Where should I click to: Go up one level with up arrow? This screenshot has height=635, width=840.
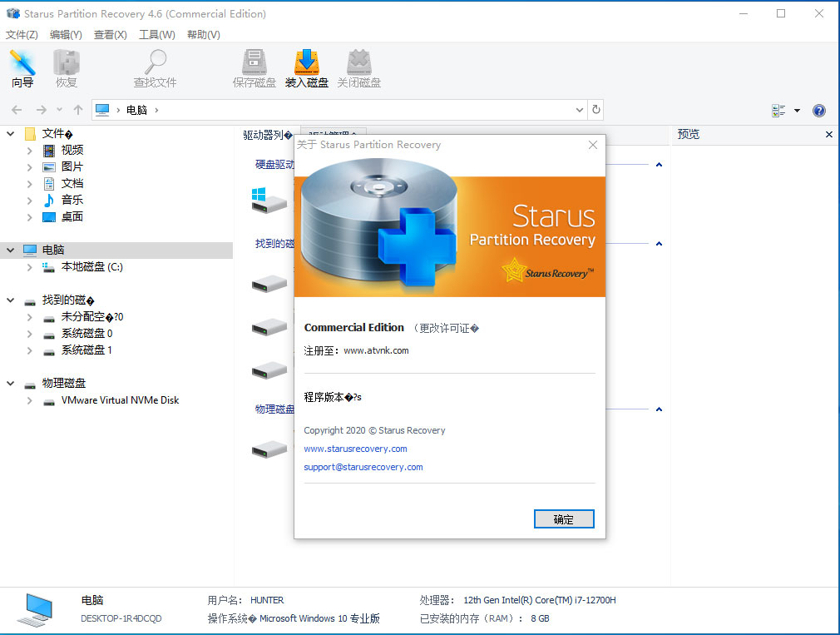click(x=78, y=110)
